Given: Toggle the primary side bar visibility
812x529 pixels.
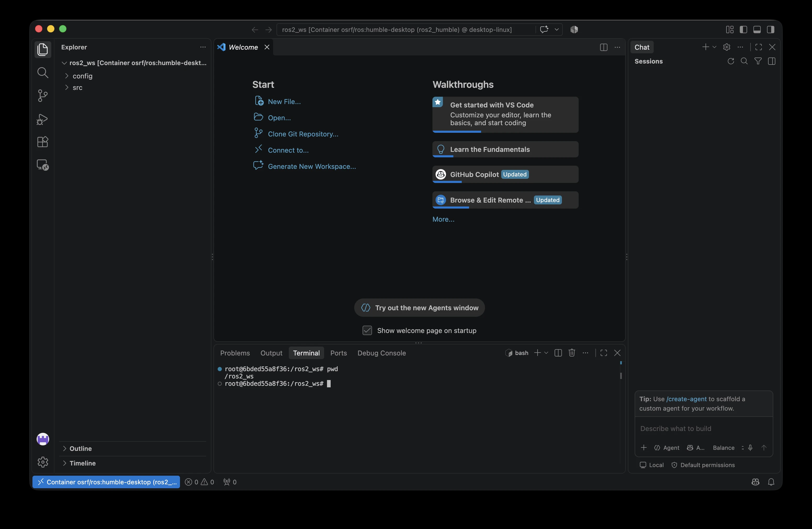Looking at the screenshot, I should 743,30.
